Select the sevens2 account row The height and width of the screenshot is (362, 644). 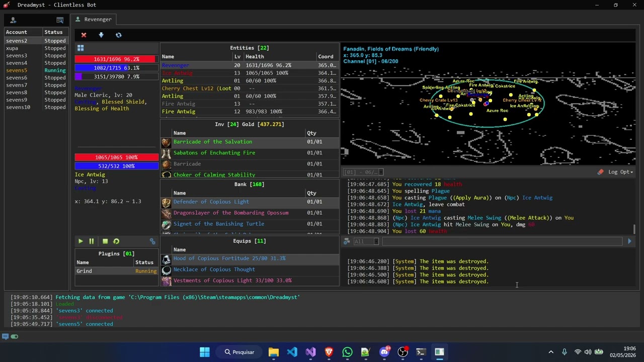coord(36,41)
